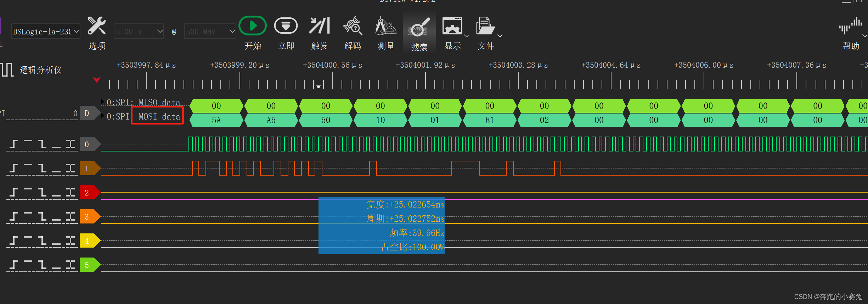Set either edge trigger on channel 3
This screenshot has height=304, width=868.
[71, 216]
